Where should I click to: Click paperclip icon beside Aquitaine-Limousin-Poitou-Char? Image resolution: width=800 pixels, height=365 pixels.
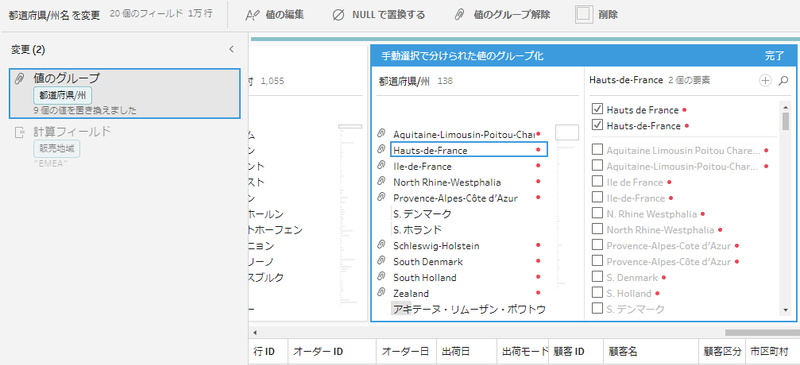click(381, 133)
